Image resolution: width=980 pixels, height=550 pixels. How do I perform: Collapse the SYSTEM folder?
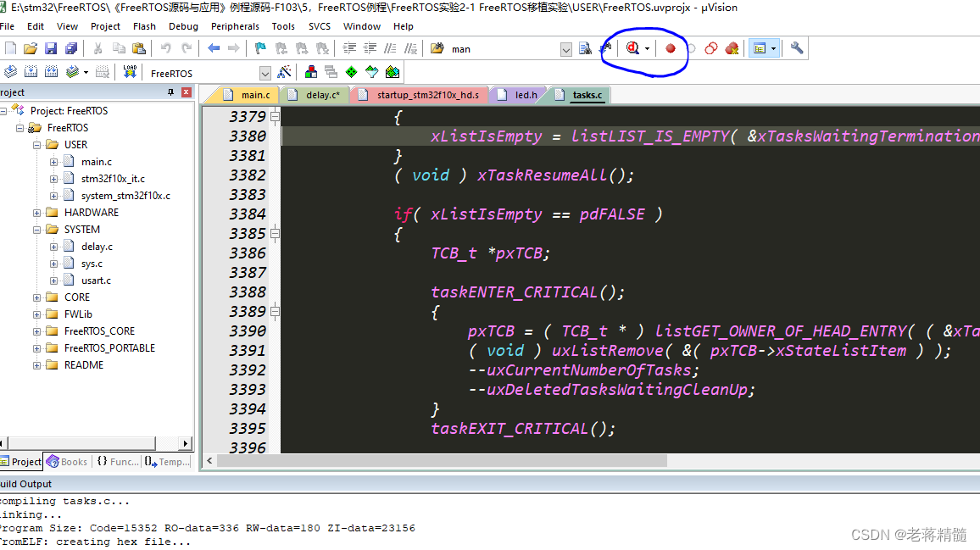tap(36, 230)
